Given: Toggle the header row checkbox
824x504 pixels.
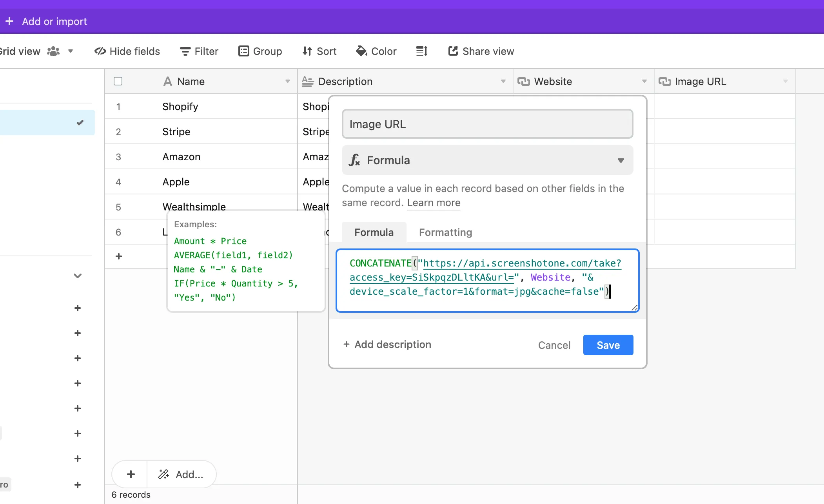Looking at the screenshot, I should coord(118,81).
